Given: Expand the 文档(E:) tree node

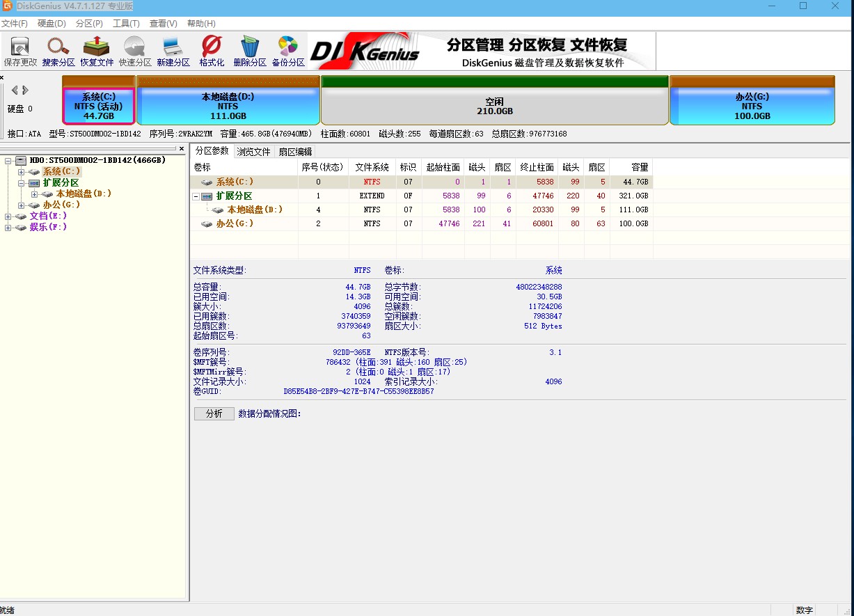Looking at the screenshot, I should 8,216.
